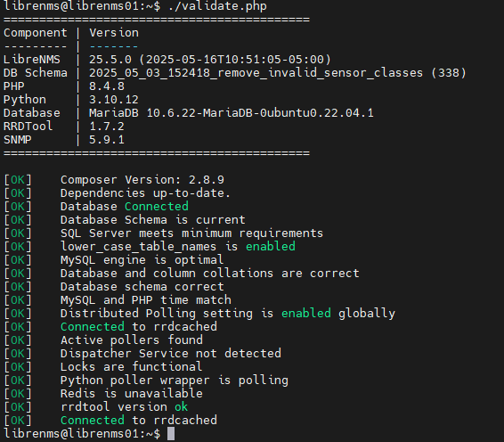Click the Component column header
Image resolution: width=504 pixels, height=442 pixels.
pyautogui.click(x=36, y=33)
